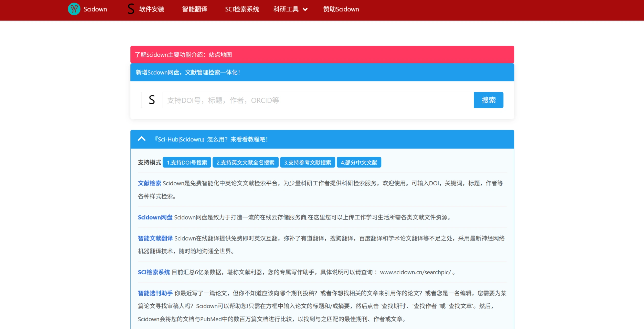Click the 新增Scdown网盘 blue banner
The height and width of the screenshot is (329, 644).
322,72
